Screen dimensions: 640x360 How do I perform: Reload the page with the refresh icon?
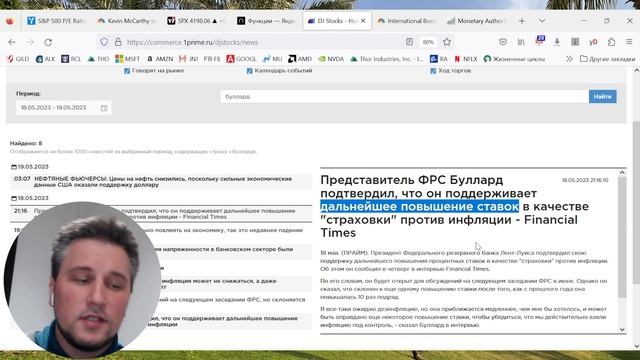coord(48,42)
